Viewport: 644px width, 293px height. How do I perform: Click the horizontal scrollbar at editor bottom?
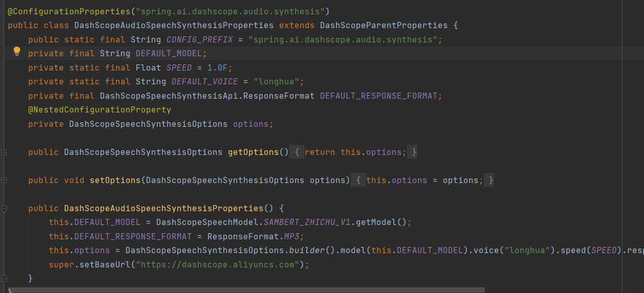tap(246, 290)
